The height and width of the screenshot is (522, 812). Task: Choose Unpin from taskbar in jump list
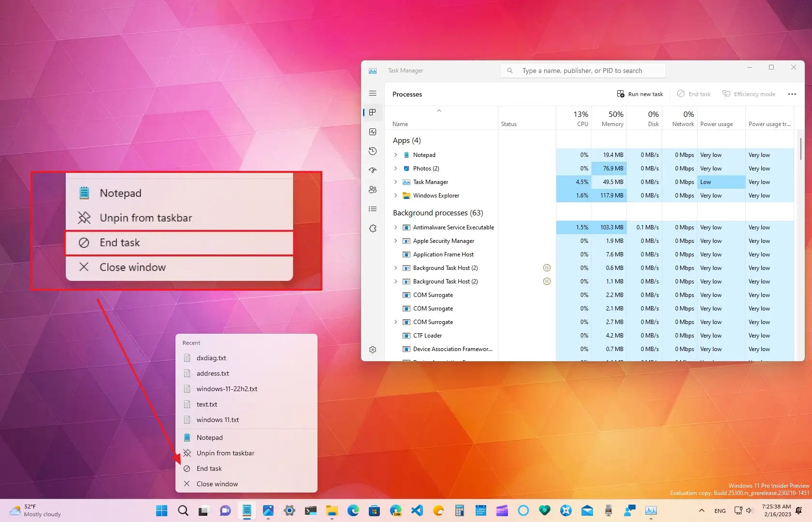coord(225,453)
